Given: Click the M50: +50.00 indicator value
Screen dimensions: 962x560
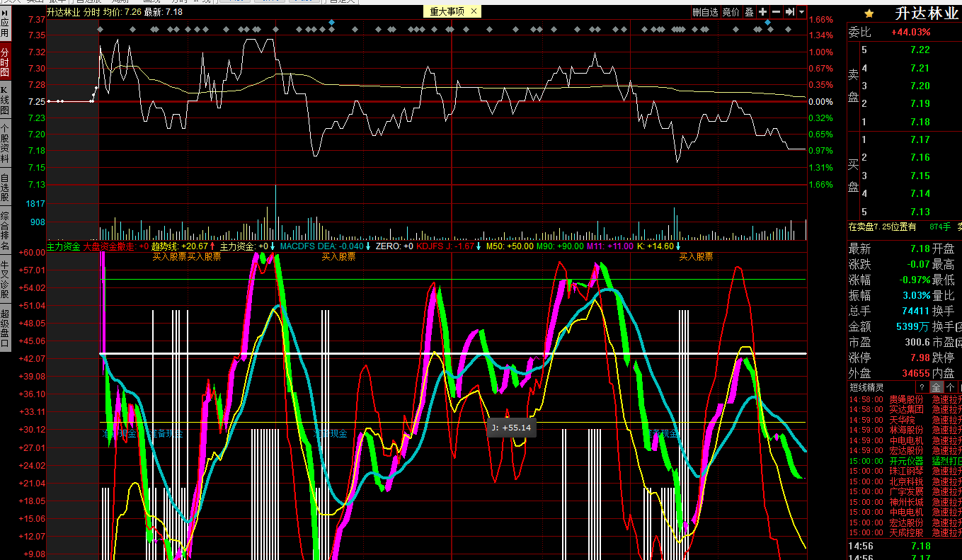Looking at the screenshot, I should click(x=510, y=246).
